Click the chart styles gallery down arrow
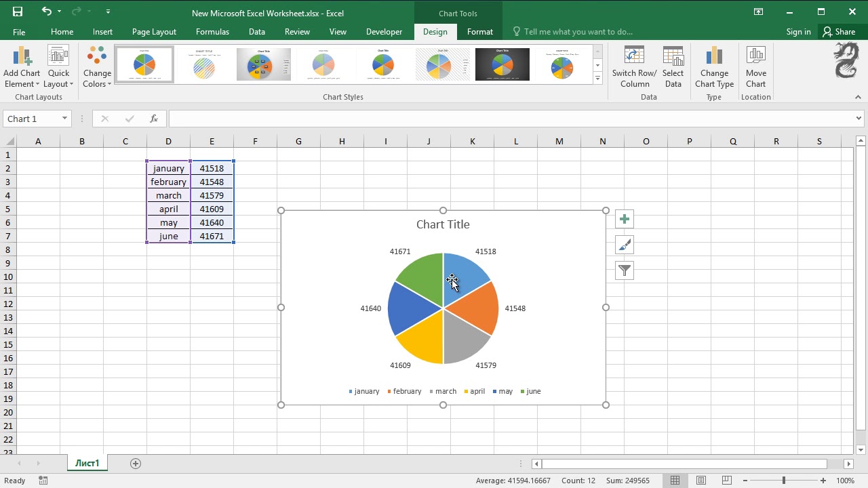 point(597,65)
